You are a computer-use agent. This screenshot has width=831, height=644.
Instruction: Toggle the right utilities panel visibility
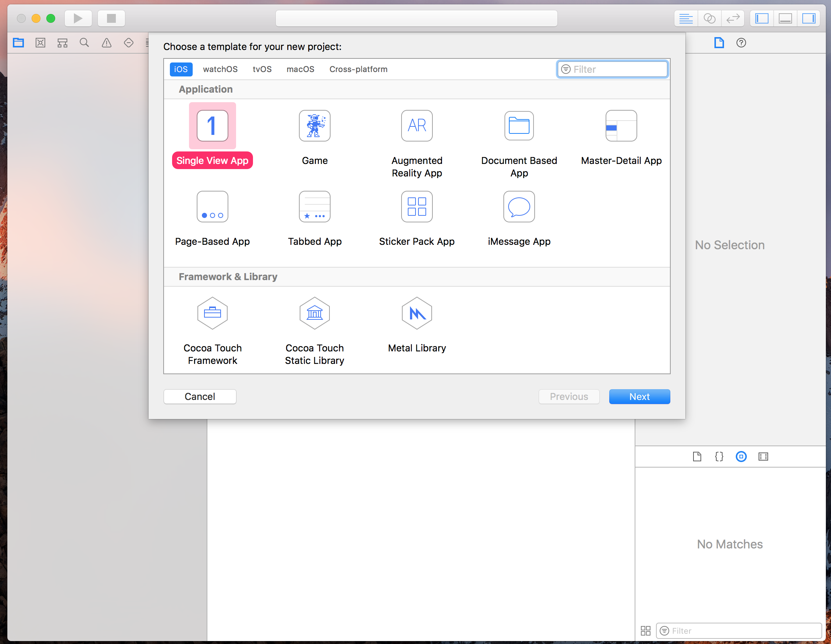[x=809, y=18]
